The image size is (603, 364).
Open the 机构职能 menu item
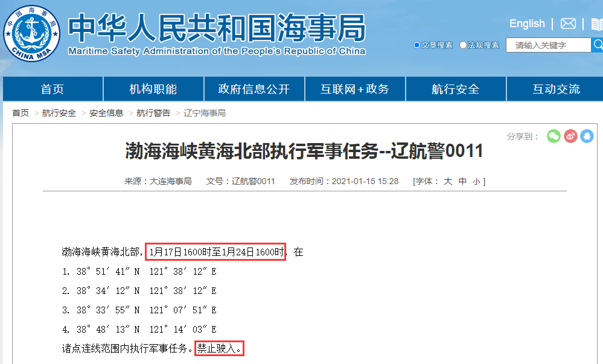(x=153, y=88)
